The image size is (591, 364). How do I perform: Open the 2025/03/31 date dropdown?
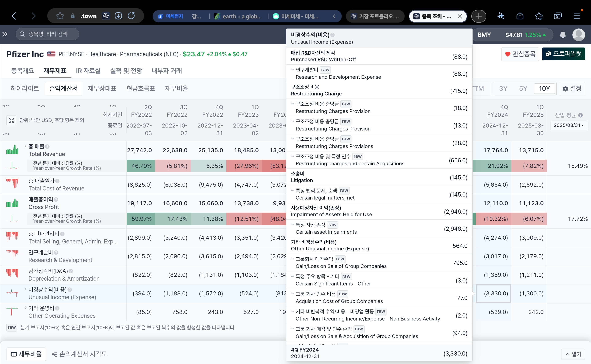coord(569,125)
